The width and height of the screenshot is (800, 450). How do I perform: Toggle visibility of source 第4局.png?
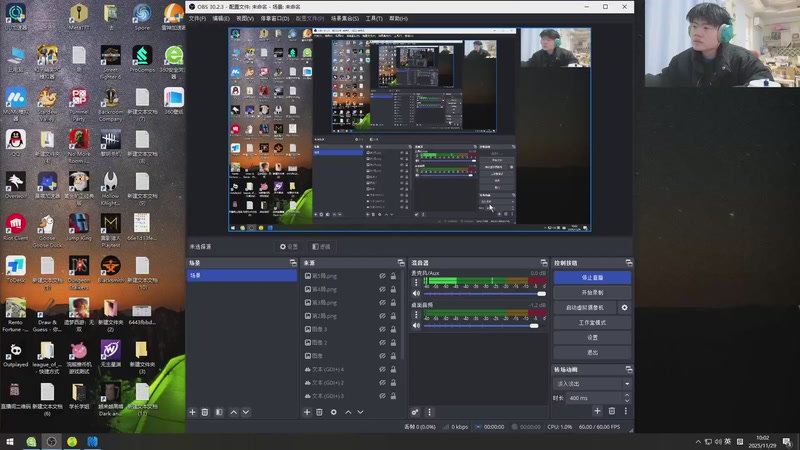point(382,289)
